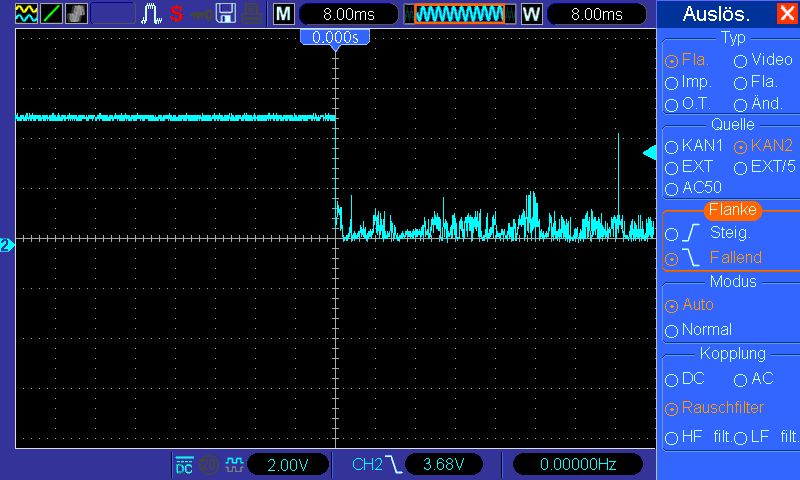This screenshot has height=480, width=800.
Task: Click the yellow waveform icon in top toolbar
Action: pyautogui.click(x=25, y=14)
